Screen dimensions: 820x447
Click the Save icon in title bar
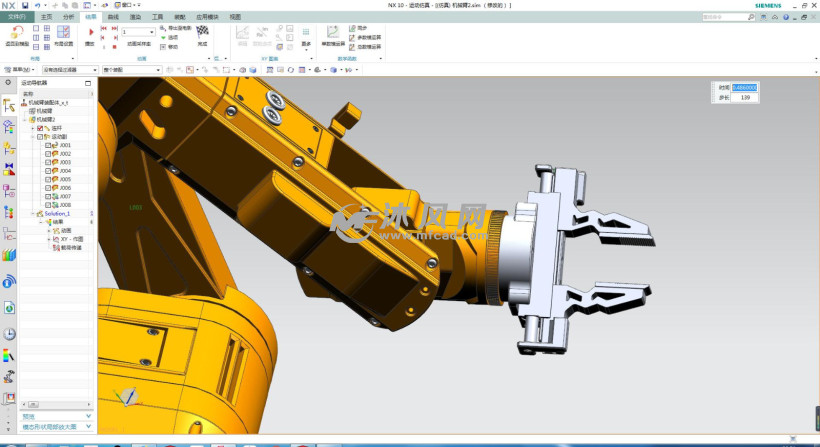point(25,5)
